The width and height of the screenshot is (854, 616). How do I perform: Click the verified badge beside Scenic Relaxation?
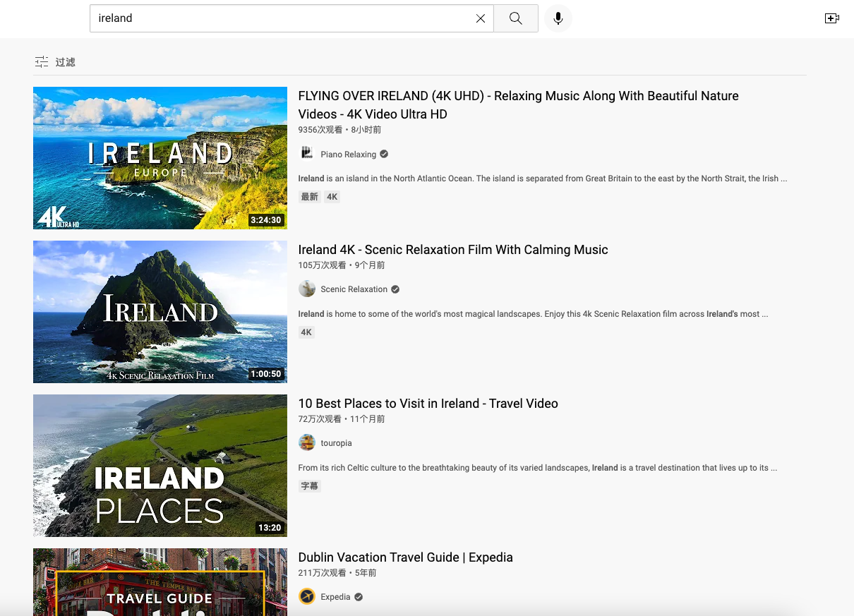395,289
